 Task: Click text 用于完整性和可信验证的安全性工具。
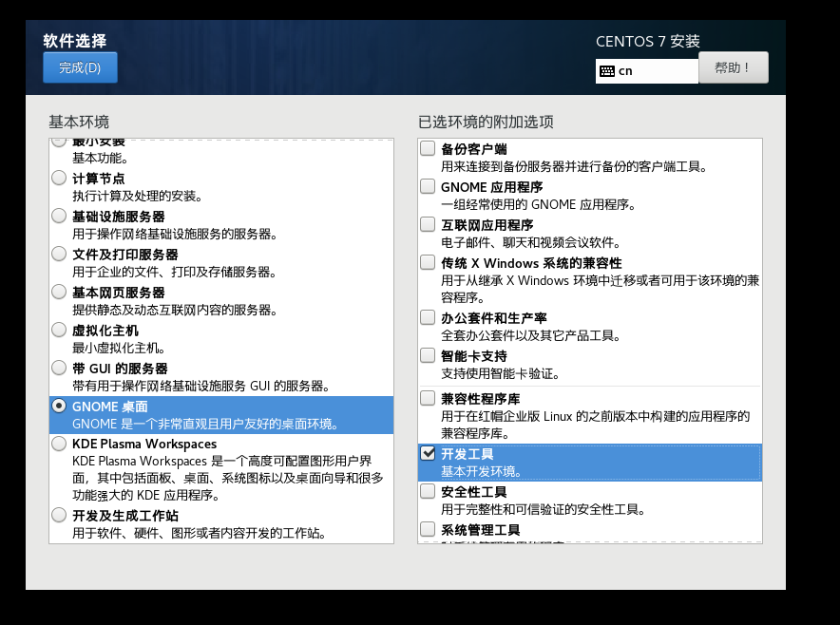pyautogui.click(x=543, y=509)
